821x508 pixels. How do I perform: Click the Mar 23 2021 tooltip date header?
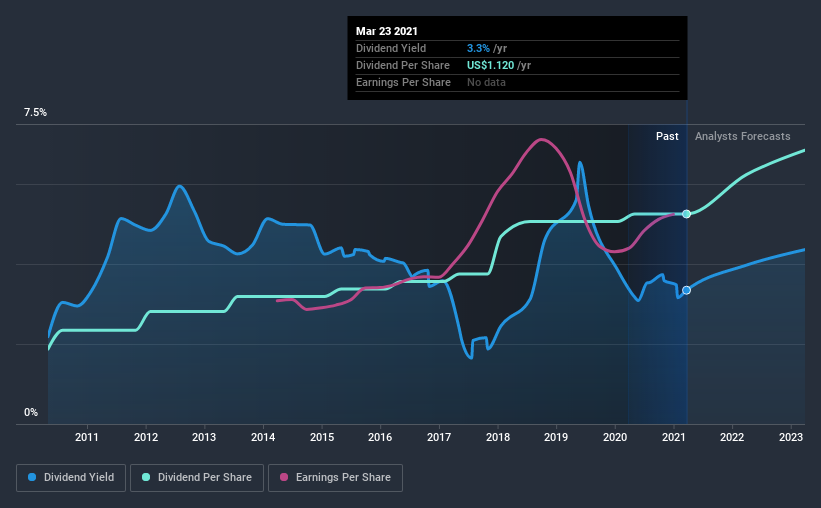(387, 31)
